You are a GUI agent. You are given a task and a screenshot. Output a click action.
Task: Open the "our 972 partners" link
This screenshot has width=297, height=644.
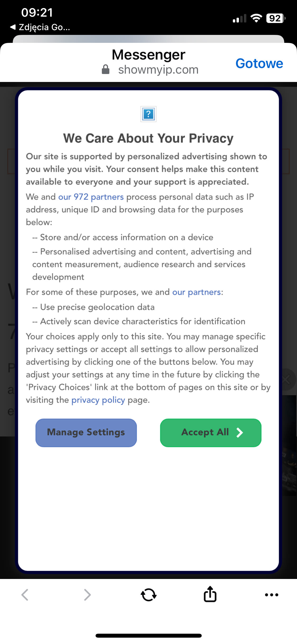point(91,197)
